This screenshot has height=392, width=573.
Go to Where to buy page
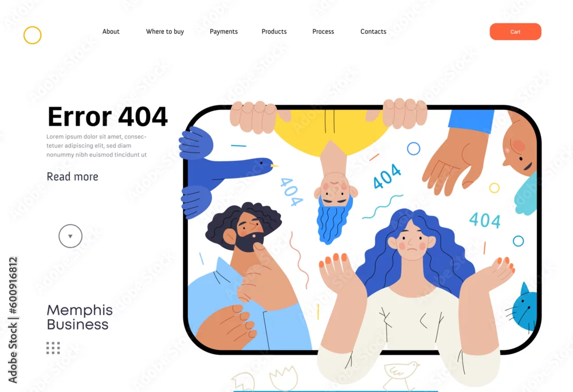pos(165,32)
